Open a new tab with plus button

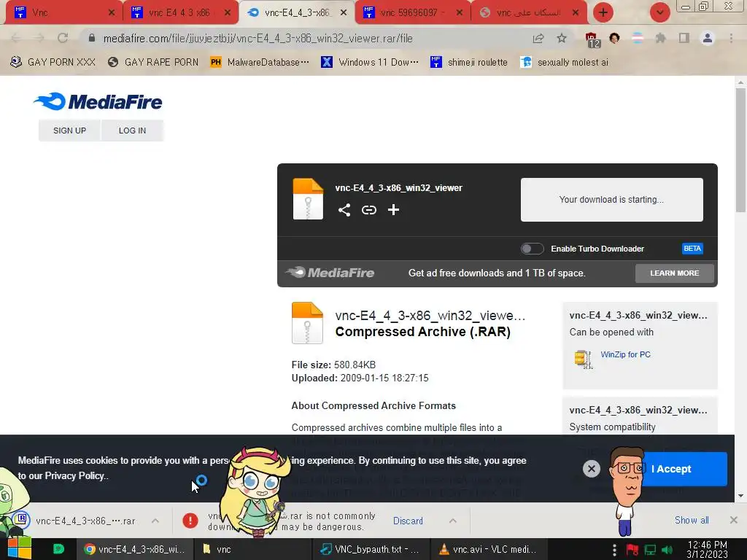coord(603,12)
